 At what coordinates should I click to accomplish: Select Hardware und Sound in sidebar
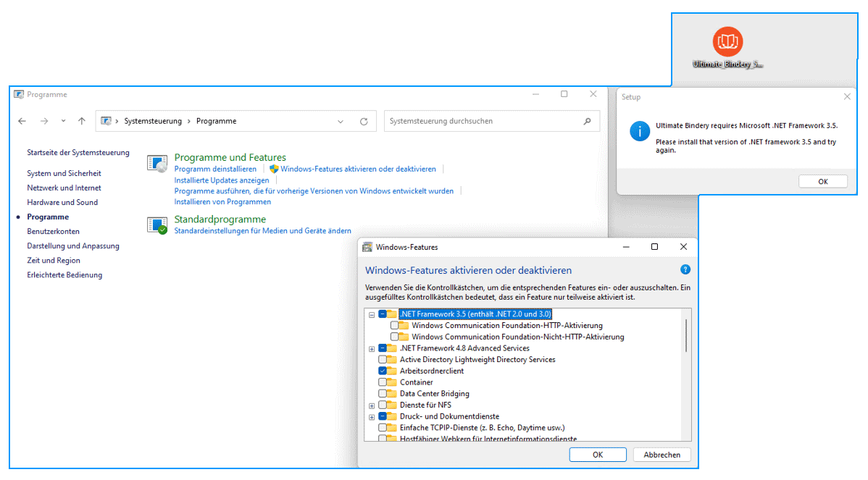point(62,203)
